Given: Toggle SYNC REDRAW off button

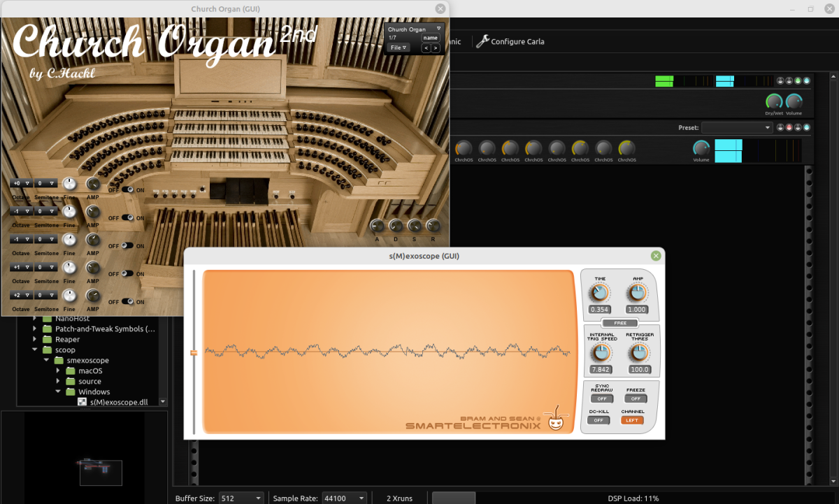Looking at the screenshot, I should (x=601, y=398).
